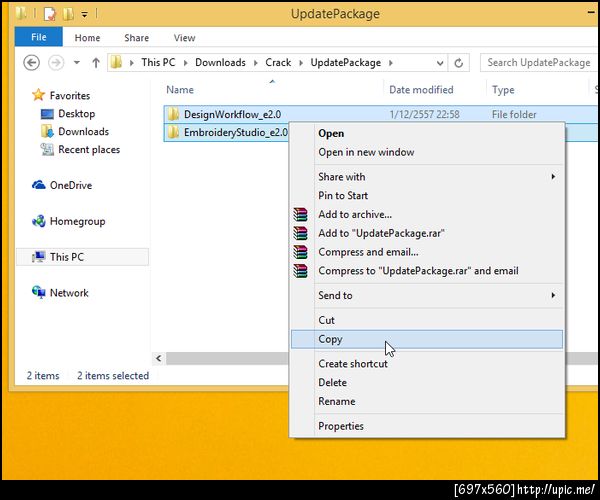This screenshot has height=500, width=600.
Task: Expand the Send to submenu
Action: tap(427, 295)
